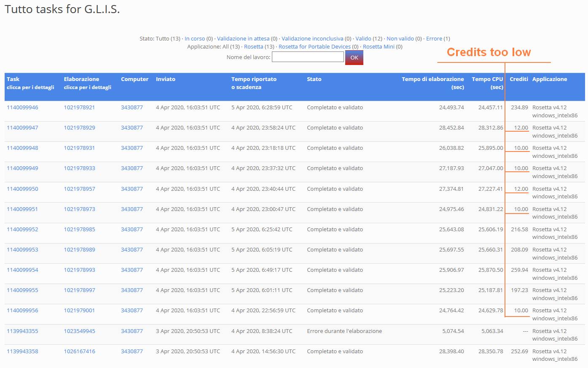The width and height of the screenshot is (588, 368).
Task: Filter tasks by Errore status
Action: point(434,38)
